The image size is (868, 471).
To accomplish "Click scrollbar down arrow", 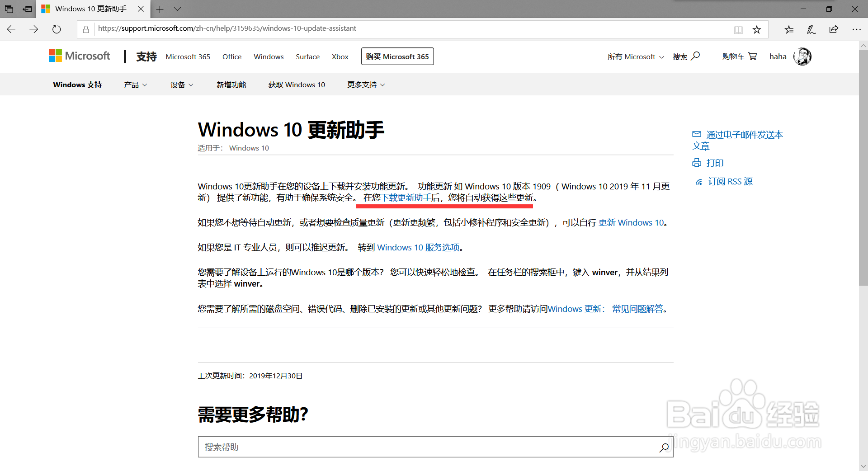I will click(x=863, y=466).
